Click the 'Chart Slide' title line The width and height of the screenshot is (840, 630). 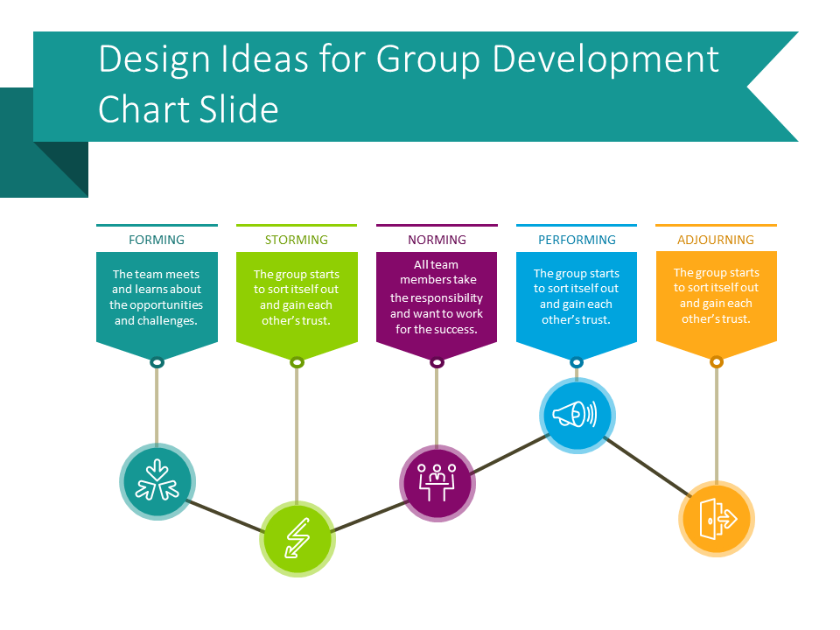point(189,110)
